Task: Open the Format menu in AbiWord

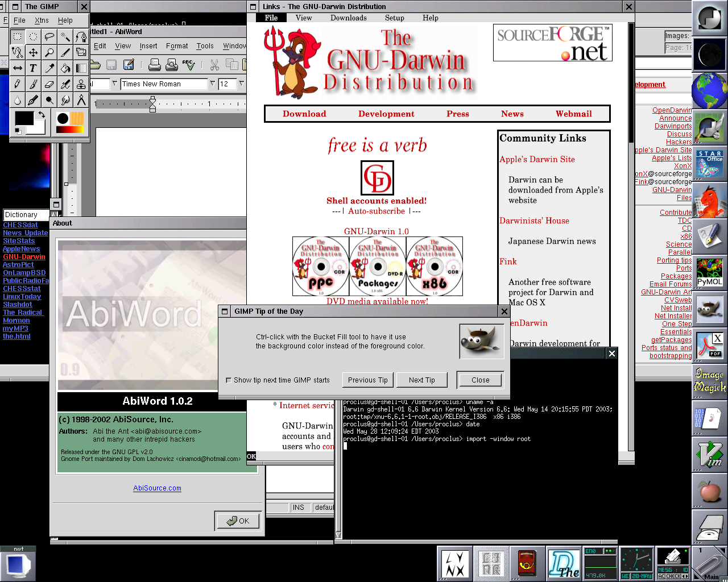Action: [x=177, y=46]
